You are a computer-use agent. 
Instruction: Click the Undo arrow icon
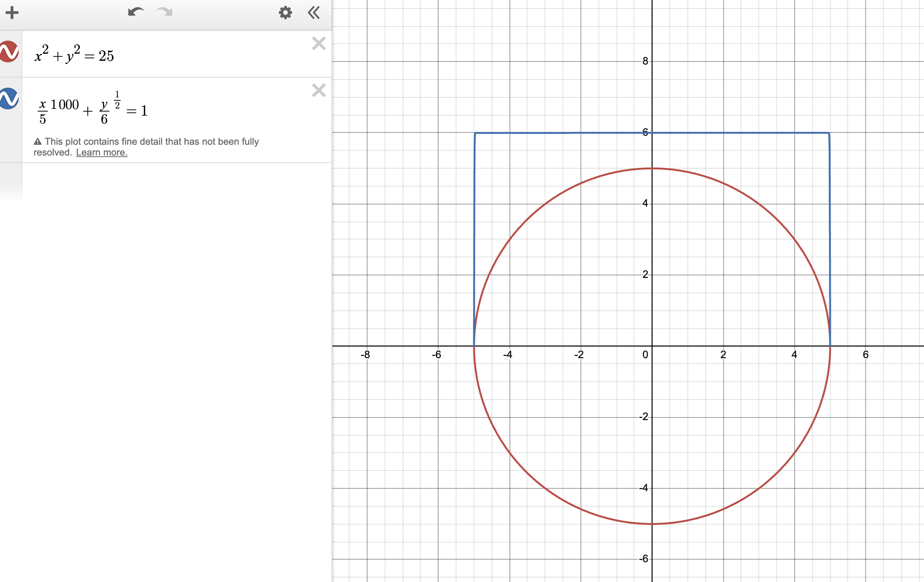coord(136,12)
